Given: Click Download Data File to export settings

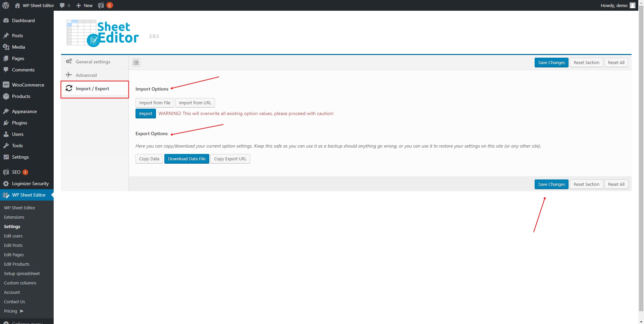Looking at the screenshot, I should coord(186,159).
